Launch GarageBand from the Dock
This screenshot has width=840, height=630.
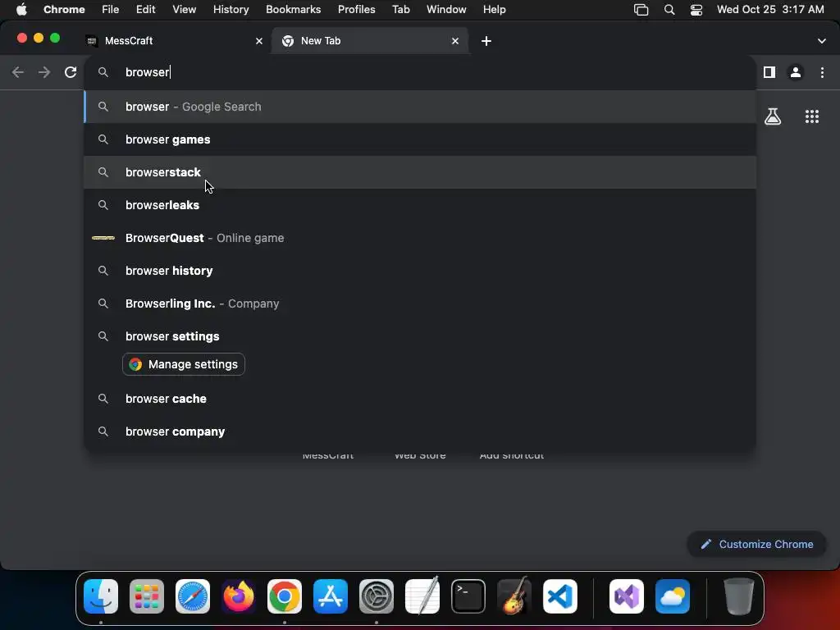point(514,596)
